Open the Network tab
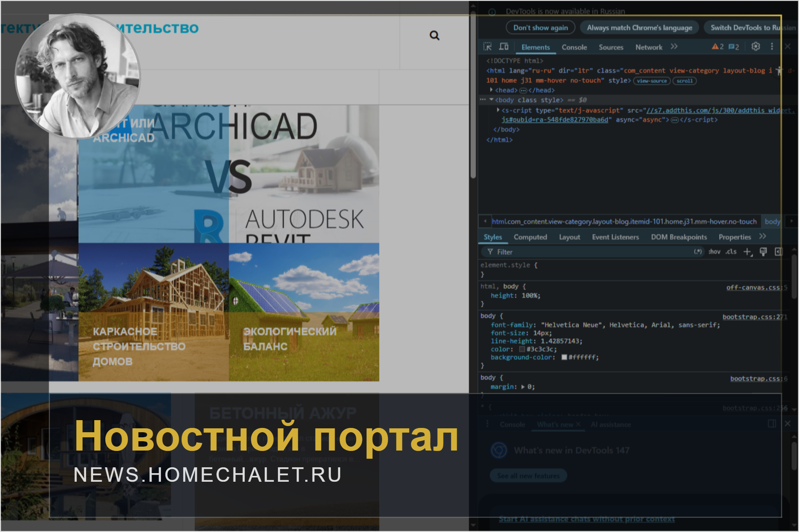 click(649, 47)
